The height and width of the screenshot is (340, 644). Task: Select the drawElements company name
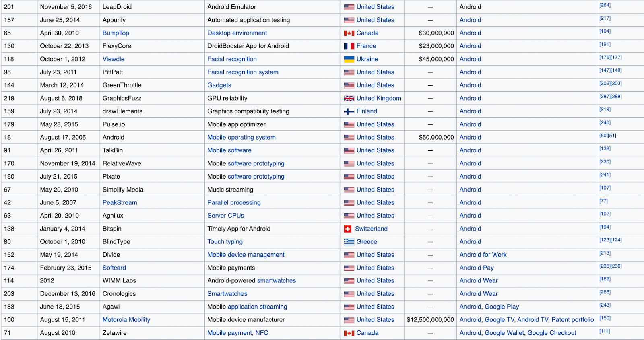pos(122,111)
